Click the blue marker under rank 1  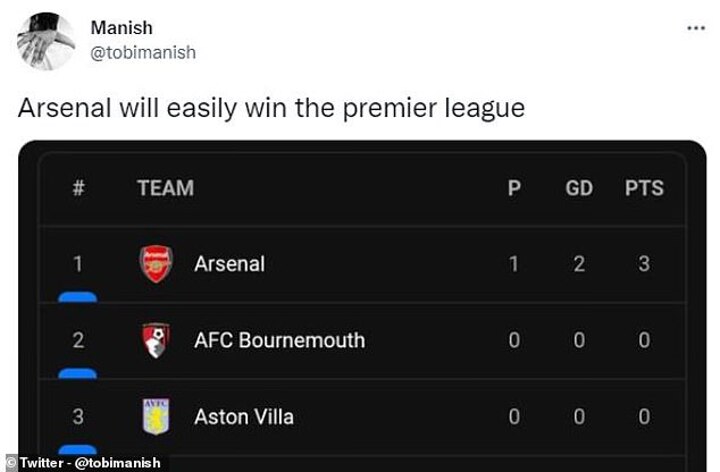[78, 297]
